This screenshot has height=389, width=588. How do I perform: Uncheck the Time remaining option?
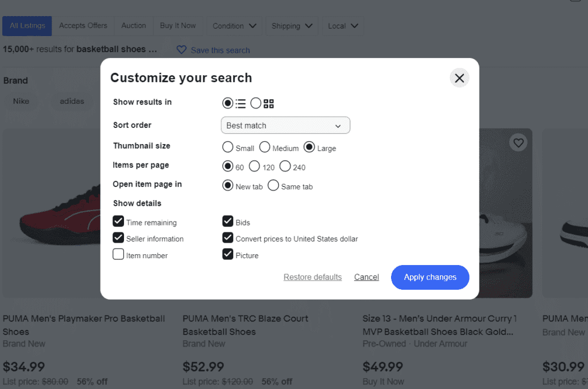tap(118, 221)
